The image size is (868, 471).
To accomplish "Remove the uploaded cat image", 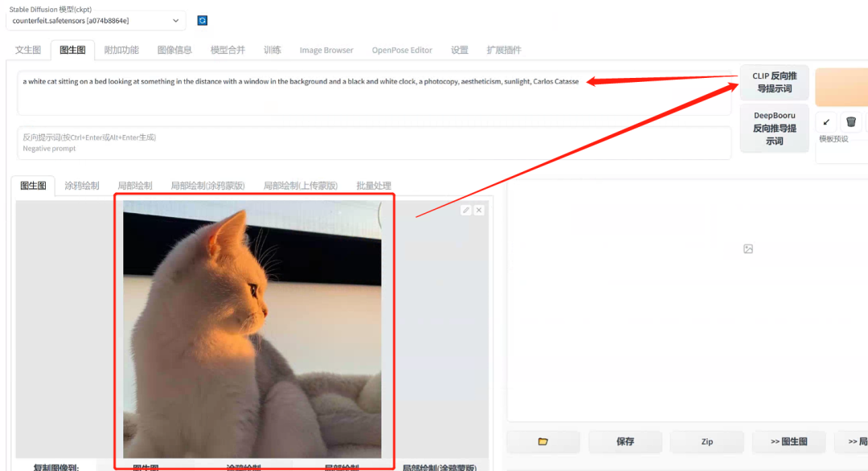I will [x=479, y=211].
